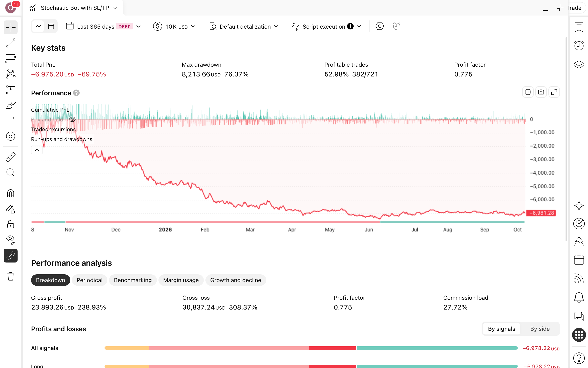Open the Stochastic Bot with SL/TP strategy menu
The width and height of the screenshot is (588, 368).
click(73, 8)
